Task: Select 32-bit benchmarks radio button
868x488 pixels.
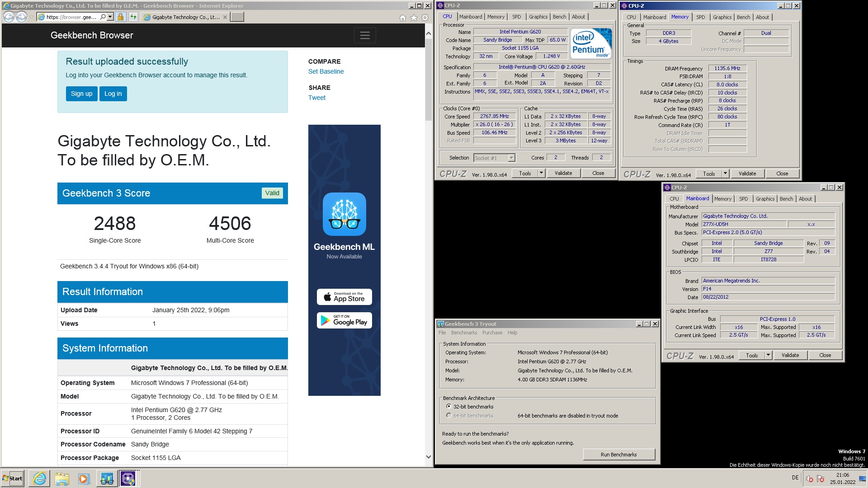Action: click(x=448, y=406)
